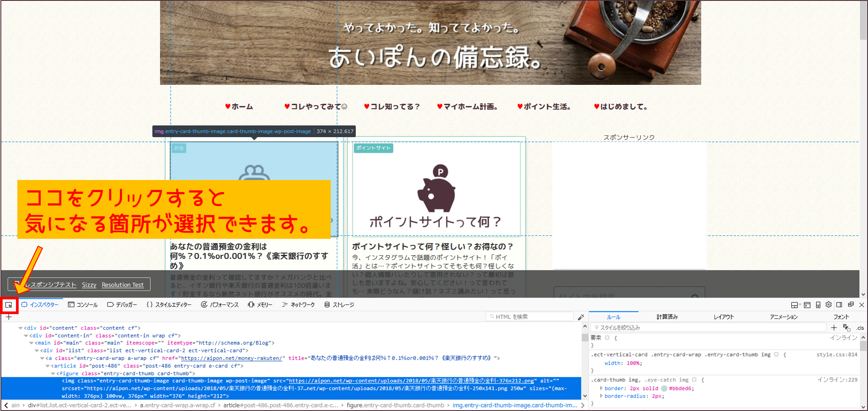Screen dimensions: 868x411
Task: Highlight elements matching .card-thumb img selector
Action: pos(694,380)
